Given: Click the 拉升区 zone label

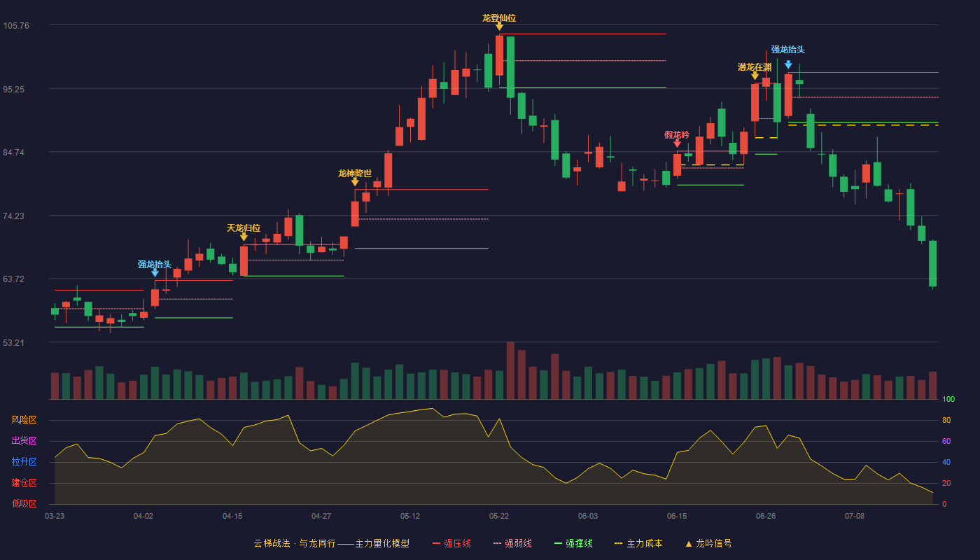Looking at the screenshot, I should coord(24,462).
